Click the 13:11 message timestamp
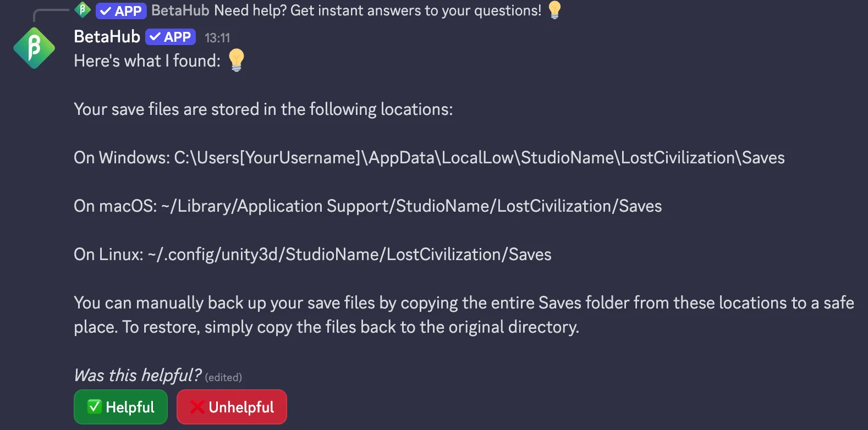Screen dimensions: 868x430 pyautogui.click(x=217, y=38)
